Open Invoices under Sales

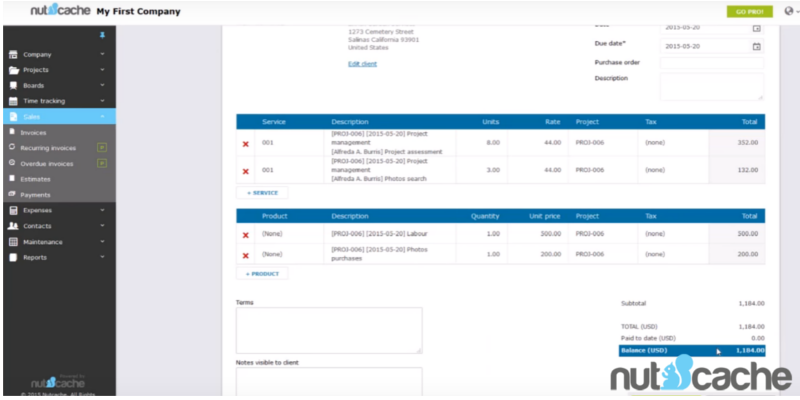(x=33, y=132)
